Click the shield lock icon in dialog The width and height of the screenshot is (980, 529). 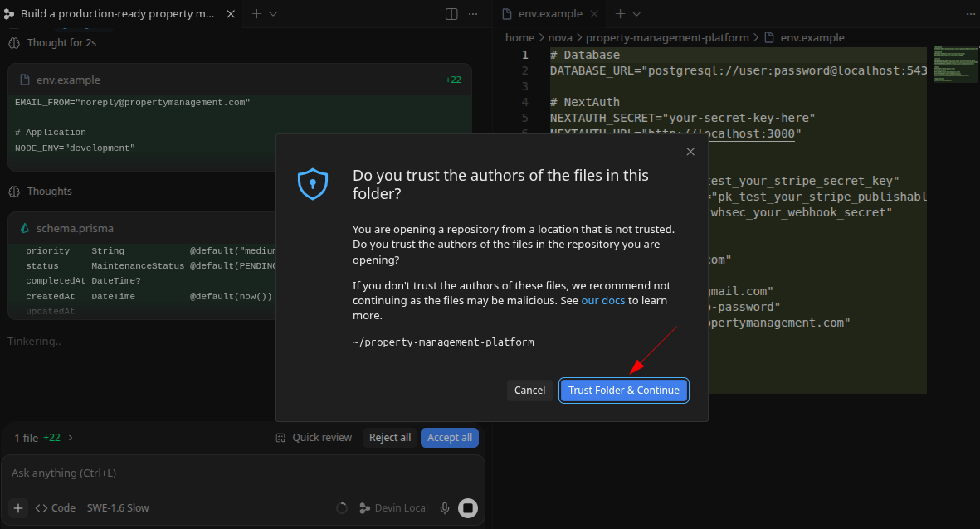[x=313, y=184]
